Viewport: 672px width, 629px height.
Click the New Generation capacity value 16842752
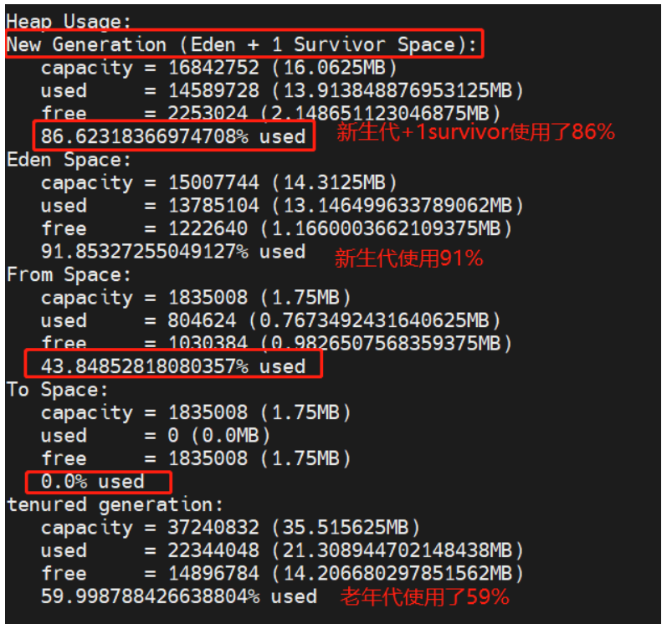(195, 68)
